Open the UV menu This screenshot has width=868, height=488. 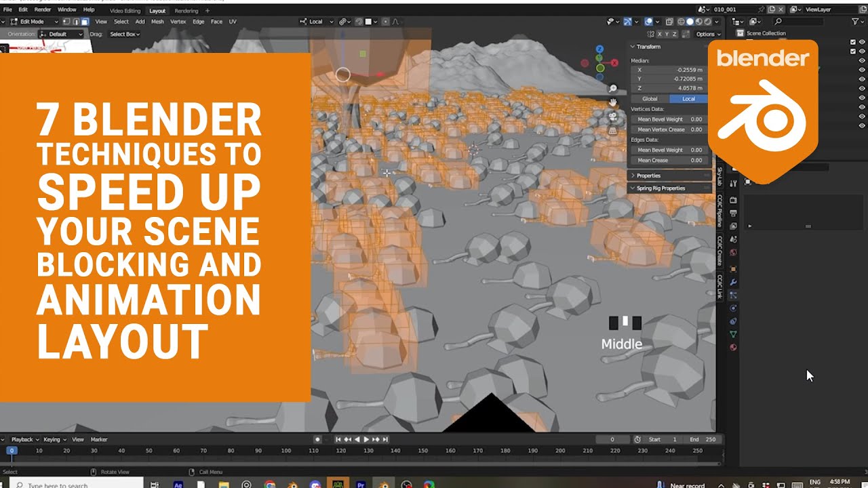(233, 22)
